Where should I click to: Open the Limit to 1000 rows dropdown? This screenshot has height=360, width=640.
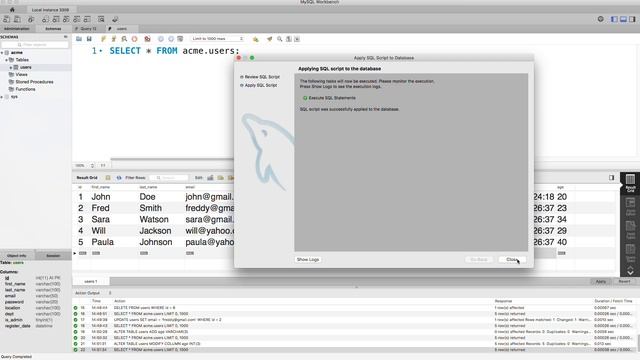pos(217,39)
